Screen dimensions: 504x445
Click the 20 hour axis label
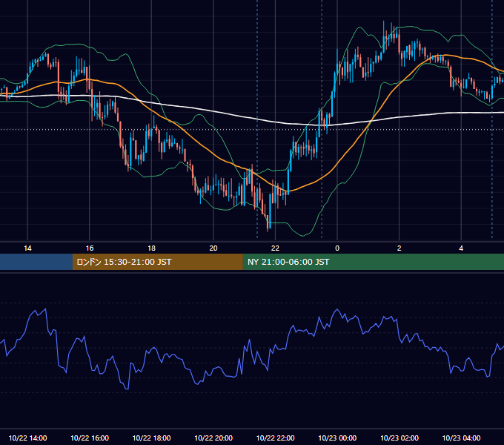[x=213, y=248]
